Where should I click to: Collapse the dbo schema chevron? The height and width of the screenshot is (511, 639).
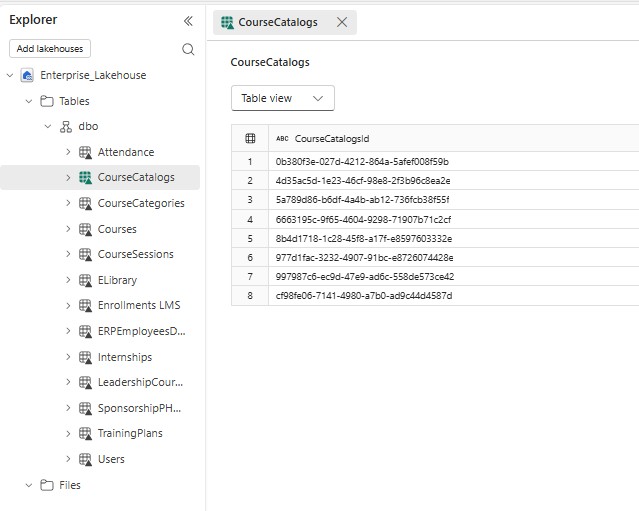coord(48,127)
